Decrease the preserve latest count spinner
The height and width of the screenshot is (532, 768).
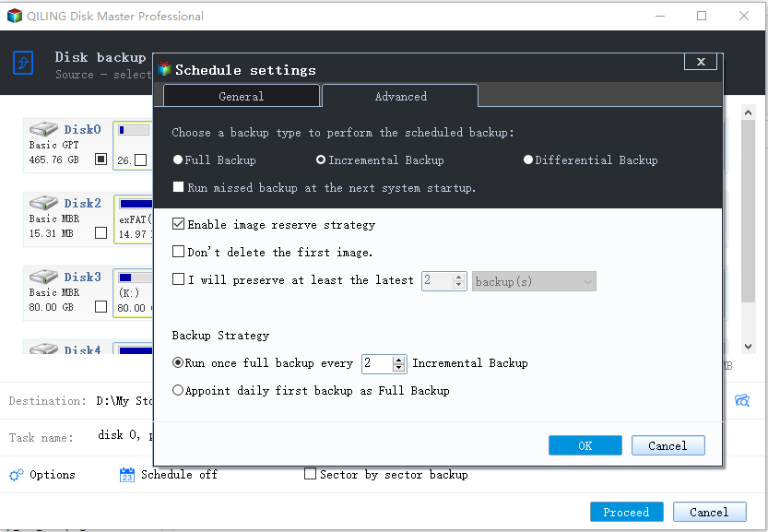click(459, 285)
